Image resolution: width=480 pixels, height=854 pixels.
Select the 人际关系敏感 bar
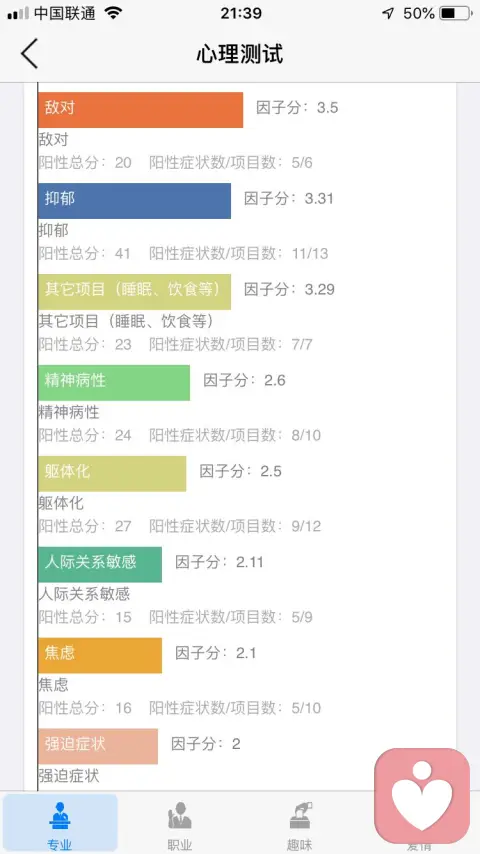100,565
